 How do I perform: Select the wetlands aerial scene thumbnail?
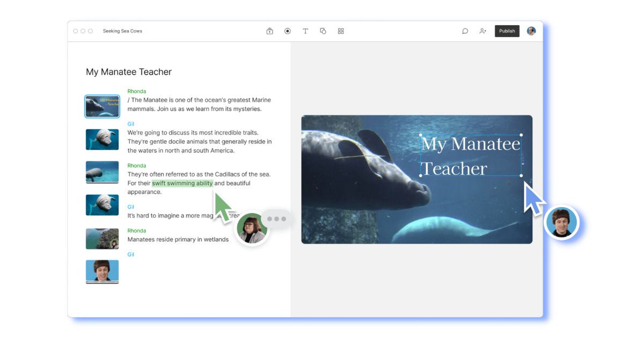pos(102,239)
